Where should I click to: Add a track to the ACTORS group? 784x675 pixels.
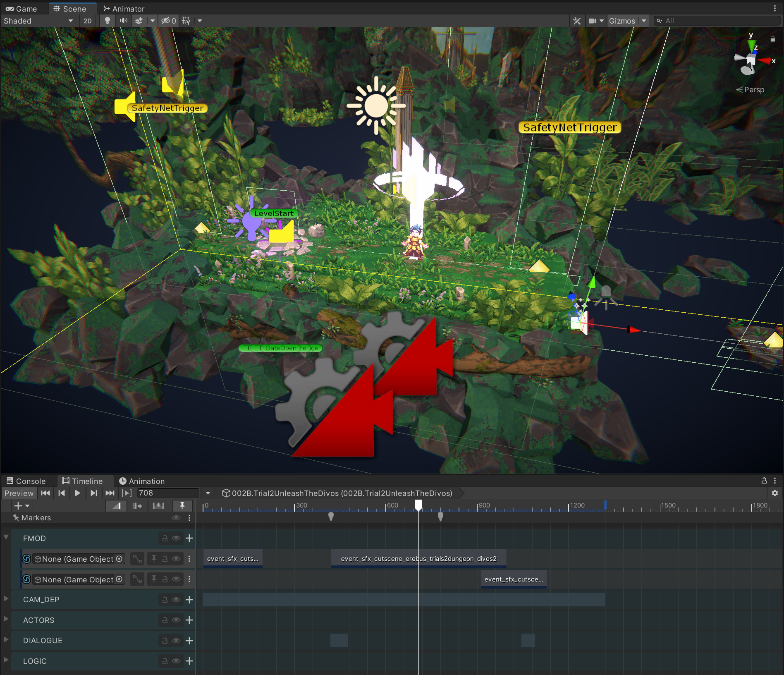point(189,620)
